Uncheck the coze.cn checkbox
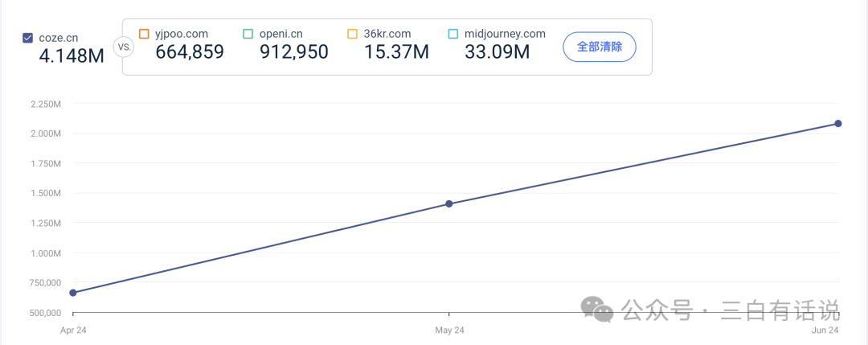Screen dimensions: 868x345 [27, 39]
